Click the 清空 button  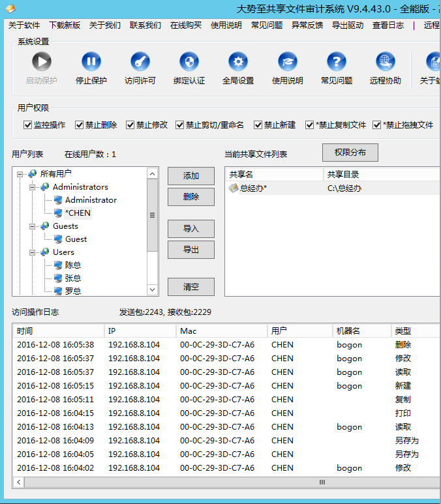(x=190, y=286)
